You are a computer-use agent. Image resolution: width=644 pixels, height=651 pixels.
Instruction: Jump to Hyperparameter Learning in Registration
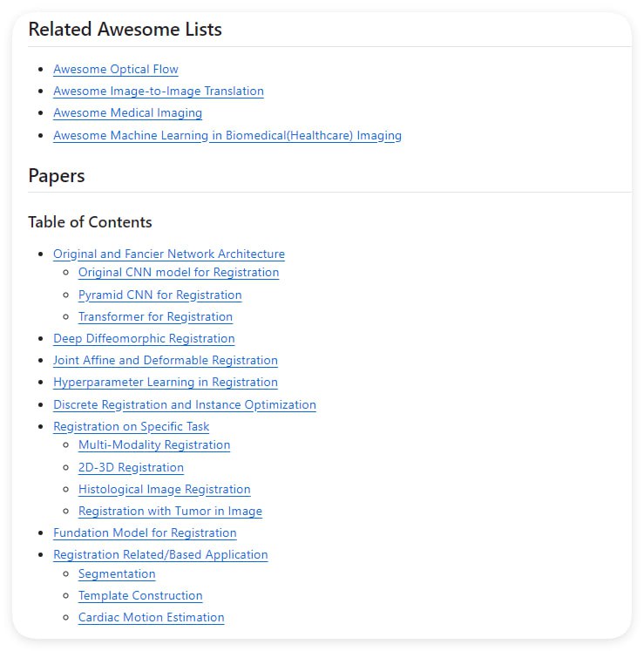tap(165, 382)
